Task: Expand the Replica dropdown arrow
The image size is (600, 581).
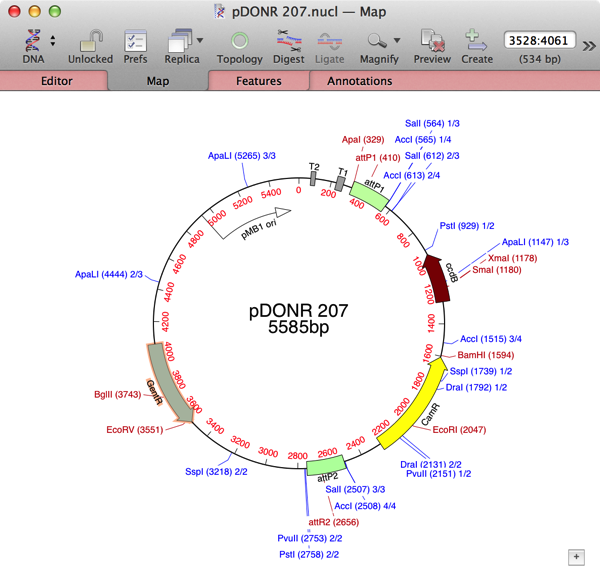Action: coord(201,41)
